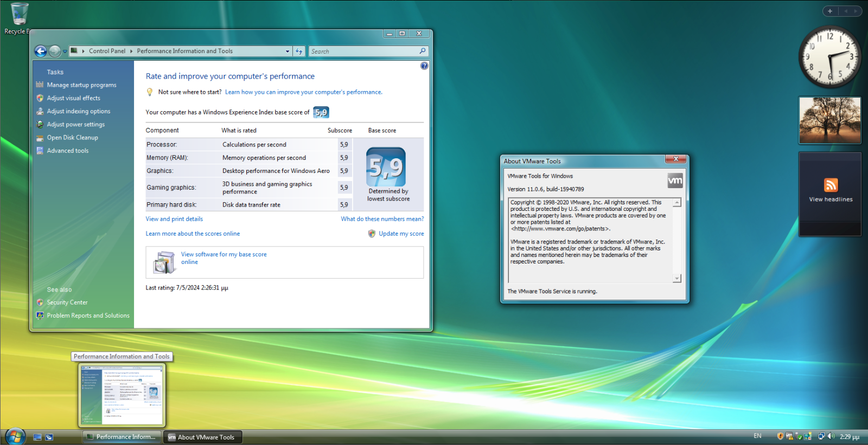Open the Windows Start orb

(15, 436)
